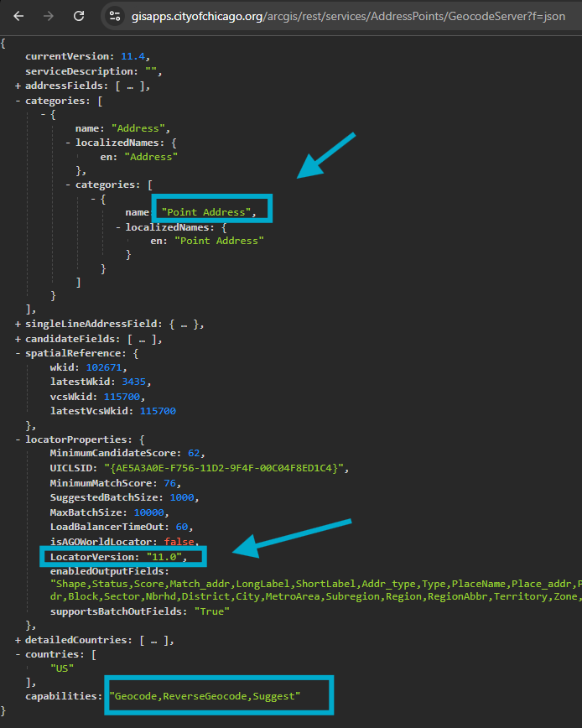Go forward with the browser arrow
The width and height of the screenshot is (582, 728).
(x=49, y=16)
